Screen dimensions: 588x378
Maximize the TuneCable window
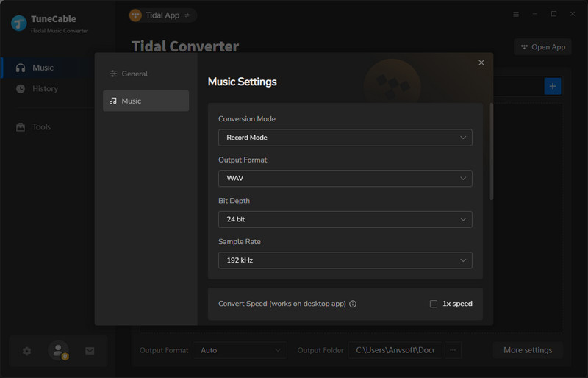coord(553,14)
